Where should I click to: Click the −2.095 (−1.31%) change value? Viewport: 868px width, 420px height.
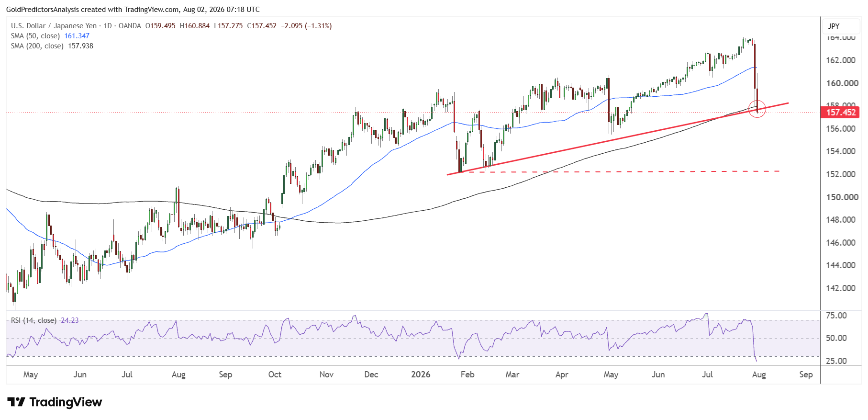(x=306, y=26)
